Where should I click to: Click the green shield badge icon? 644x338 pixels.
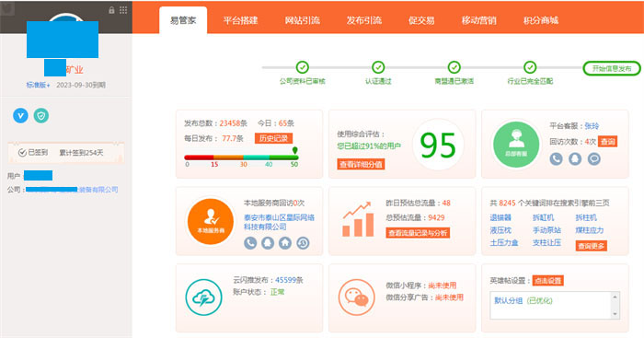[x=41, y=115]
